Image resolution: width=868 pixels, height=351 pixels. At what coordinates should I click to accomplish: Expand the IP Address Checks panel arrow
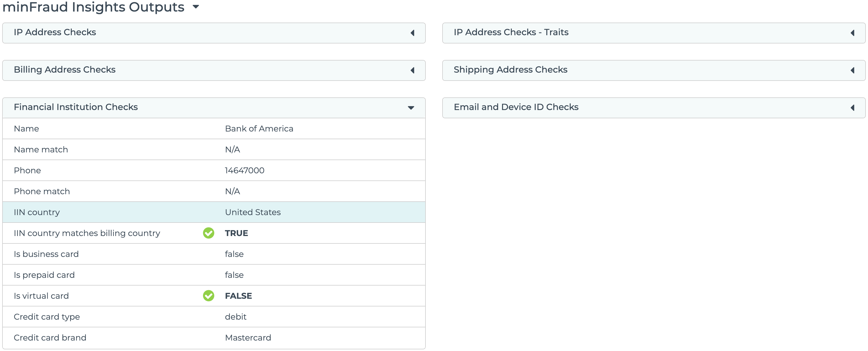point(412,33)
